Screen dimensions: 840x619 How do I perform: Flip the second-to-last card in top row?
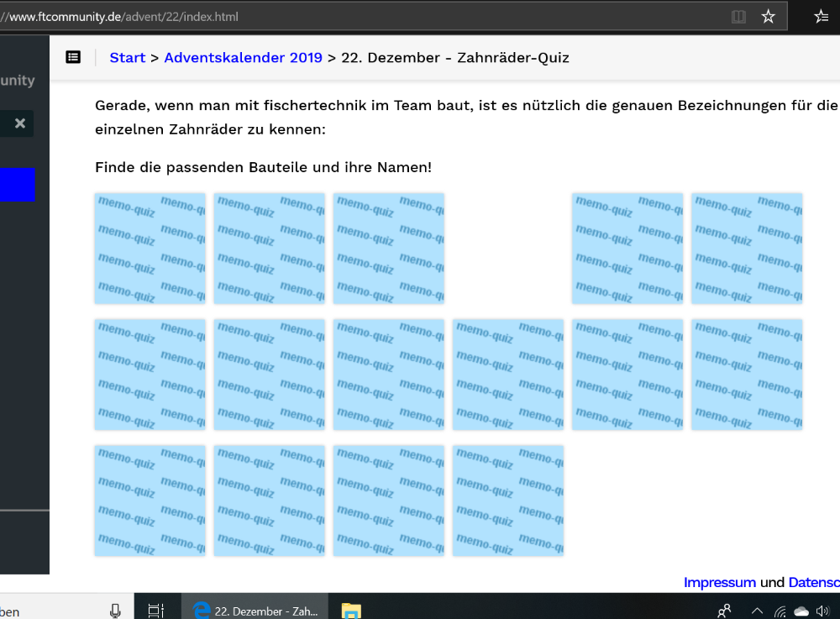[x=627, y=249]
